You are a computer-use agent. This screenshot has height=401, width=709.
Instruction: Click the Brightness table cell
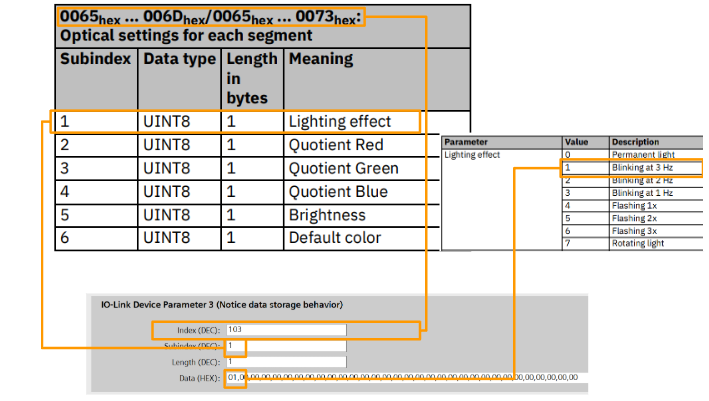(x=327, y=215)
